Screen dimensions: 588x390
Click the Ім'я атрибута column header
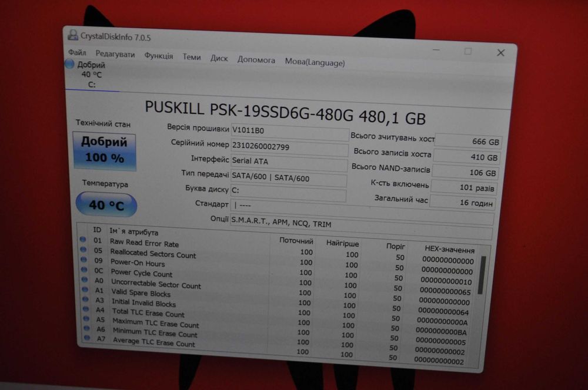tap(134, 231)
